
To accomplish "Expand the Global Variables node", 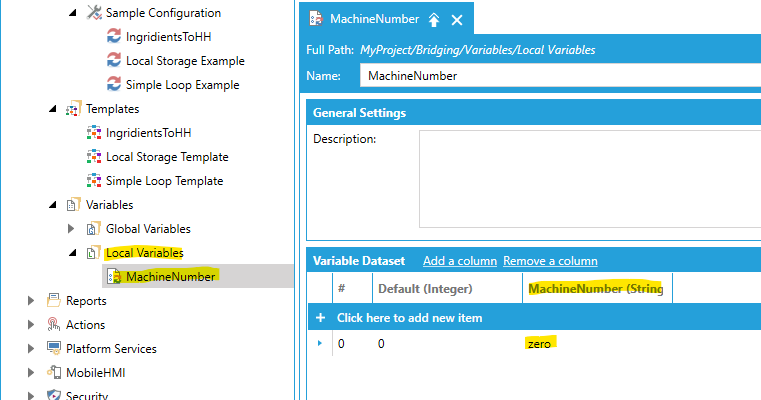I will (71, 229).
